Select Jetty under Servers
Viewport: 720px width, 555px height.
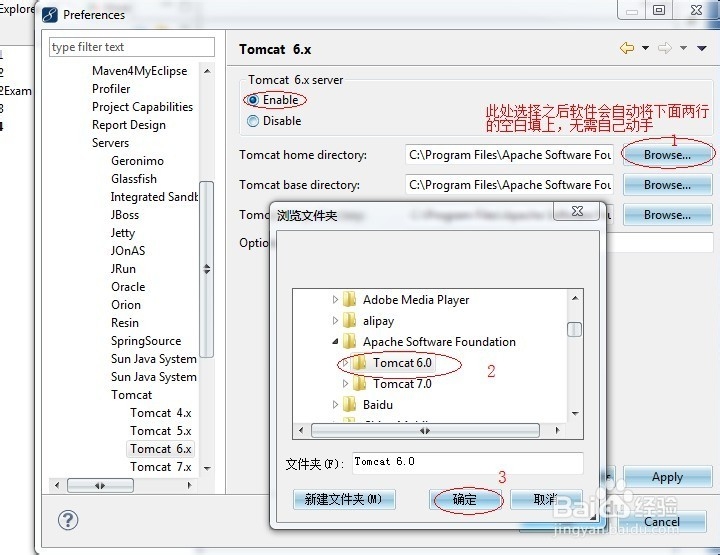click(123, 233)
